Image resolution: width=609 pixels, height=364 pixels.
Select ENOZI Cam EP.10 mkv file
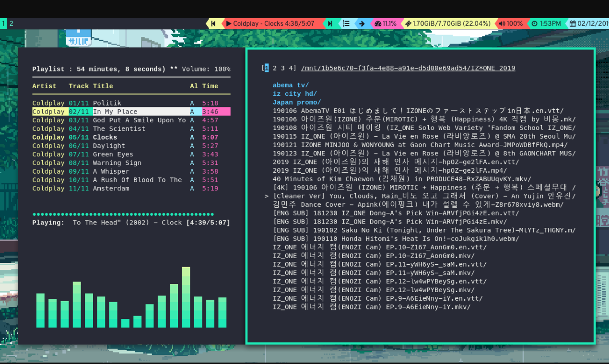(374, 256)
